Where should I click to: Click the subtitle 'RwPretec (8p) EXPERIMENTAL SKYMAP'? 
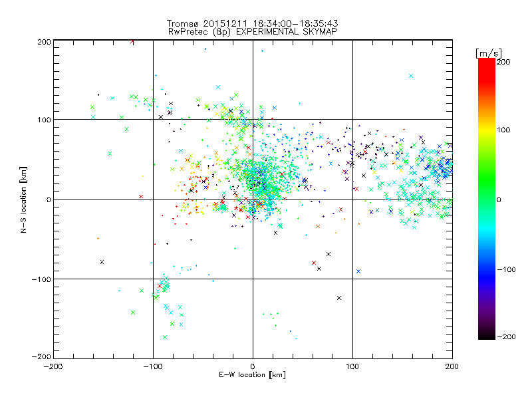[x=253, y=32]
